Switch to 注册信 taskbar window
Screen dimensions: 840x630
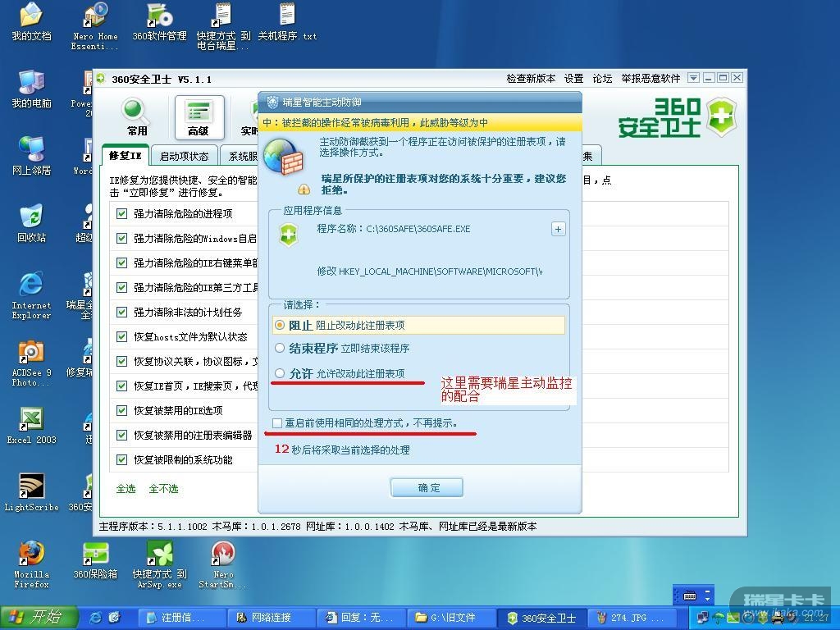click(x=181, y=618)
